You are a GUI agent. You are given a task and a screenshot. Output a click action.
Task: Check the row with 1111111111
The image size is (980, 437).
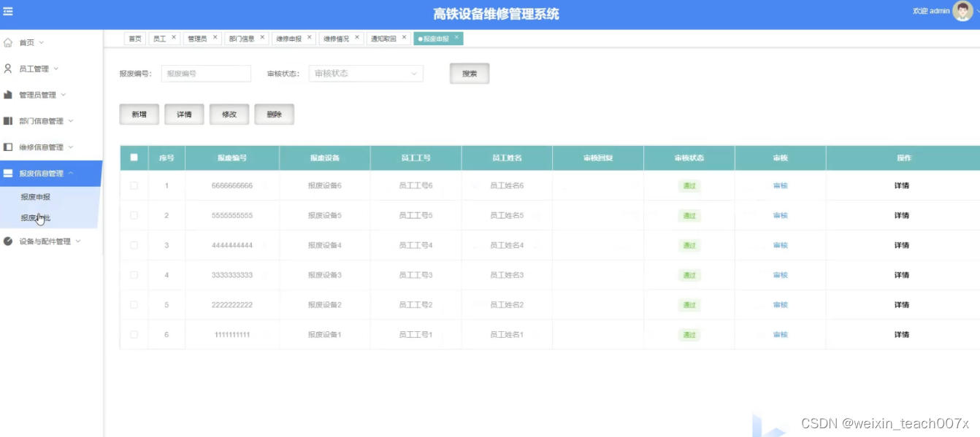(x=134, y=334)
